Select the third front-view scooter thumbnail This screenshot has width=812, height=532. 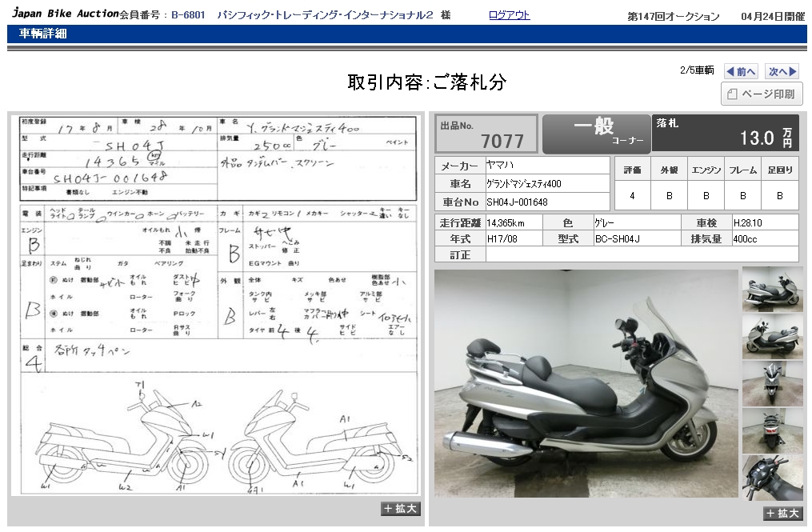772,383
